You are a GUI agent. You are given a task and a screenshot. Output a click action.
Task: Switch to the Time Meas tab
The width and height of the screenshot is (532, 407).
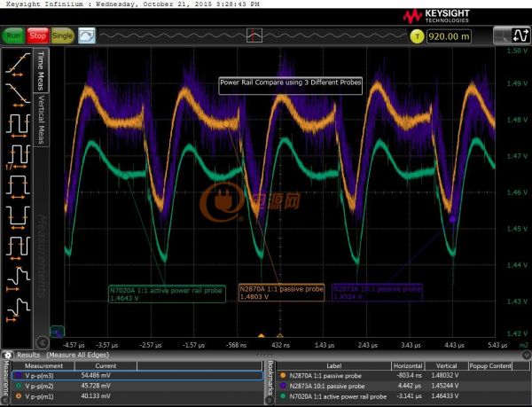(x=41, y=71)
